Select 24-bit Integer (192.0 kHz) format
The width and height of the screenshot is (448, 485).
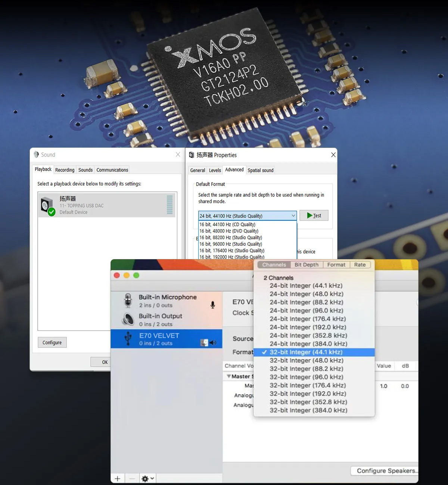(x=314, y=327)
